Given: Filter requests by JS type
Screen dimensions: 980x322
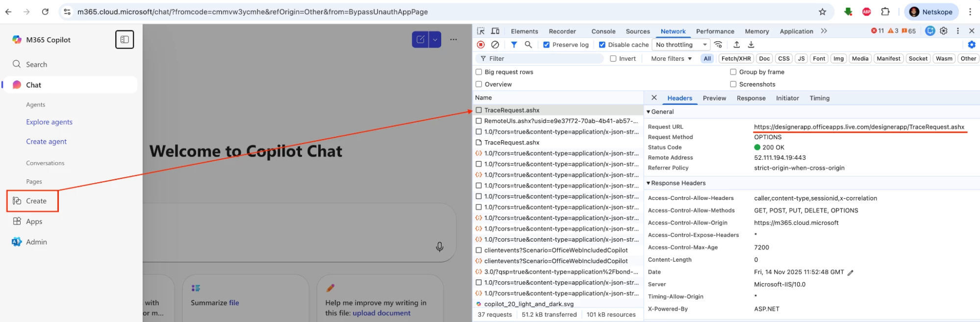Looking at the screenshot, I should pos(801,58).
